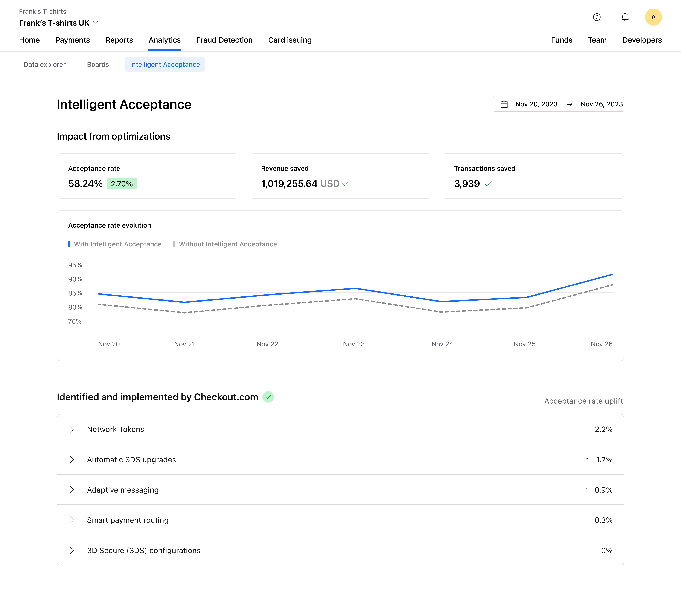The image size is (681, 616).
Task: Open the Payments tab
Action: (73, 40)
